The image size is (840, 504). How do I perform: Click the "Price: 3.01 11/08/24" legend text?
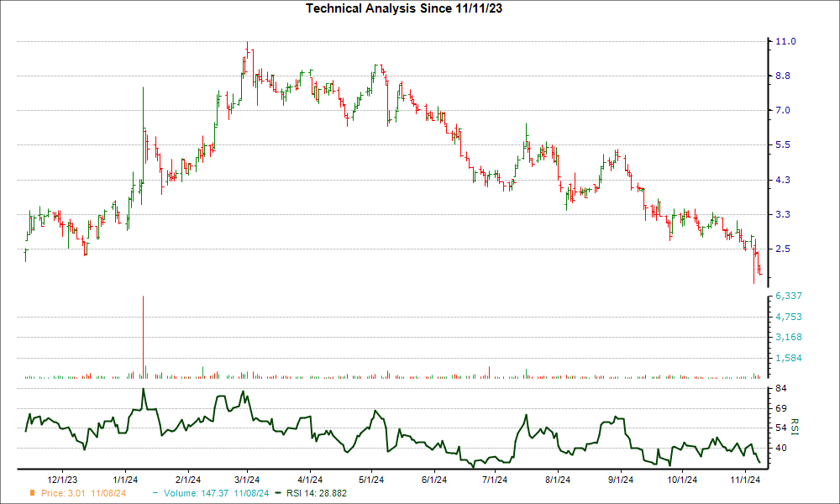(x=83, y=493)
